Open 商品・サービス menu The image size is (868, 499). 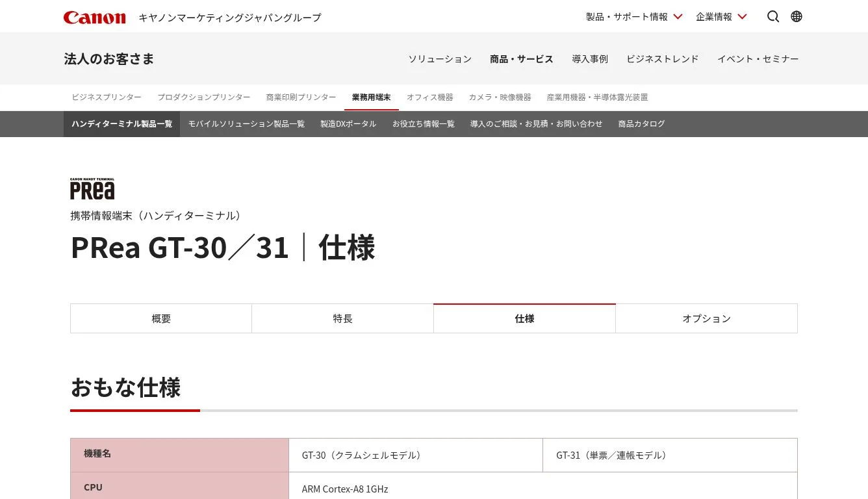click(522, 58)
